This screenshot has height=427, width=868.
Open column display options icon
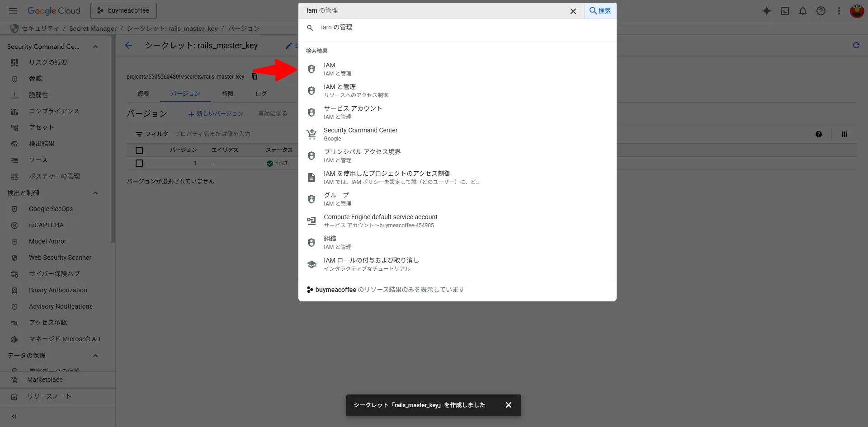844,134
